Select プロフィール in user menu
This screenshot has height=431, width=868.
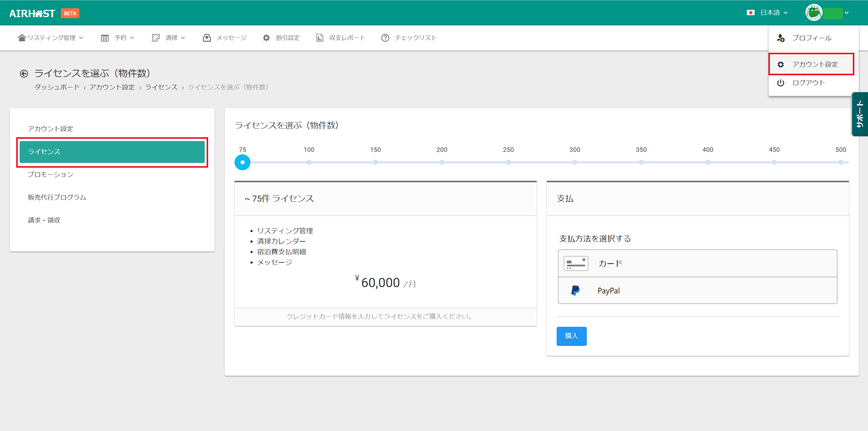click(x=812, y=38)
